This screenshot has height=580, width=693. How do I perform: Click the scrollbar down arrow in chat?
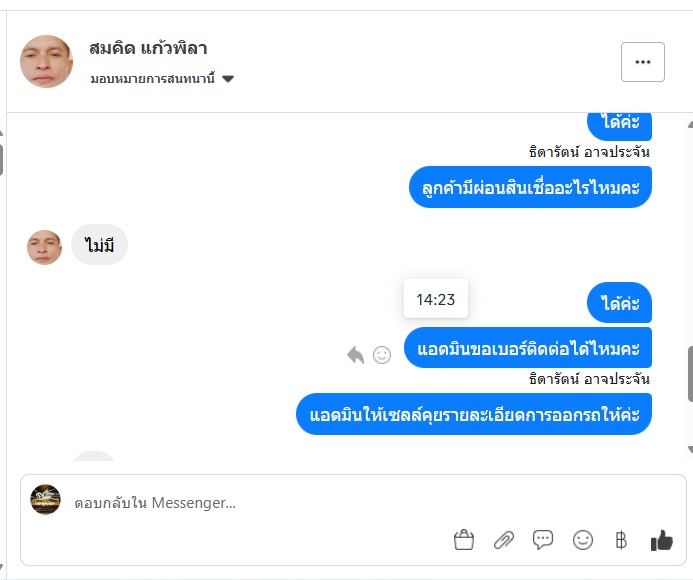690,449
